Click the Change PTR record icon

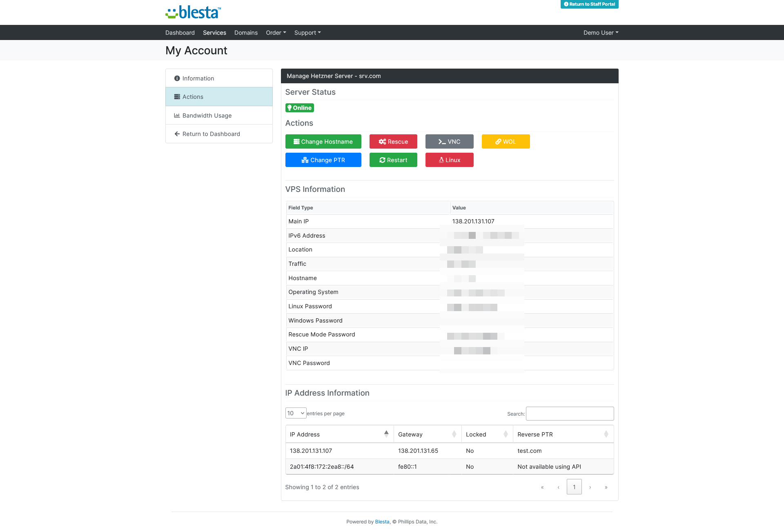(x=306, y=160)
